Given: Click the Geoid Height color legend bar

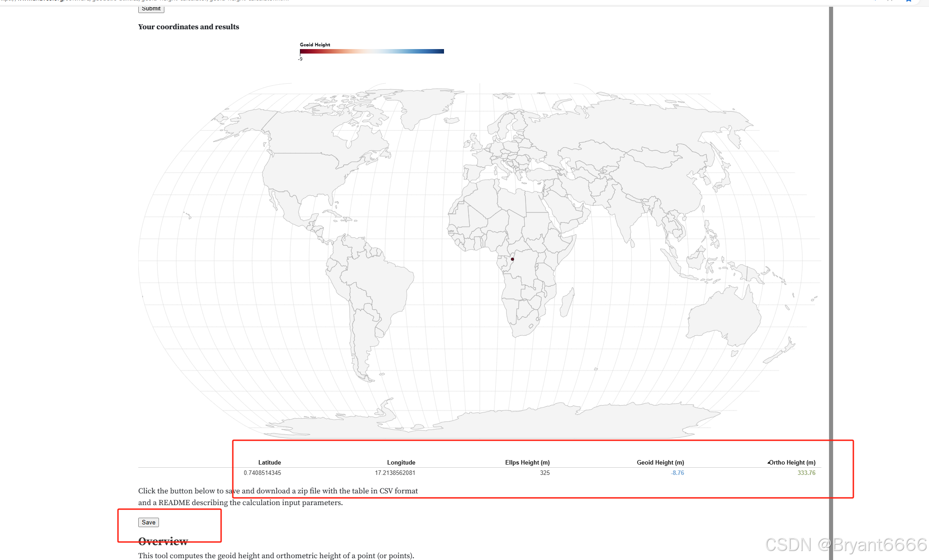Looking at the screenshot, I should click(x=372, y=51).
